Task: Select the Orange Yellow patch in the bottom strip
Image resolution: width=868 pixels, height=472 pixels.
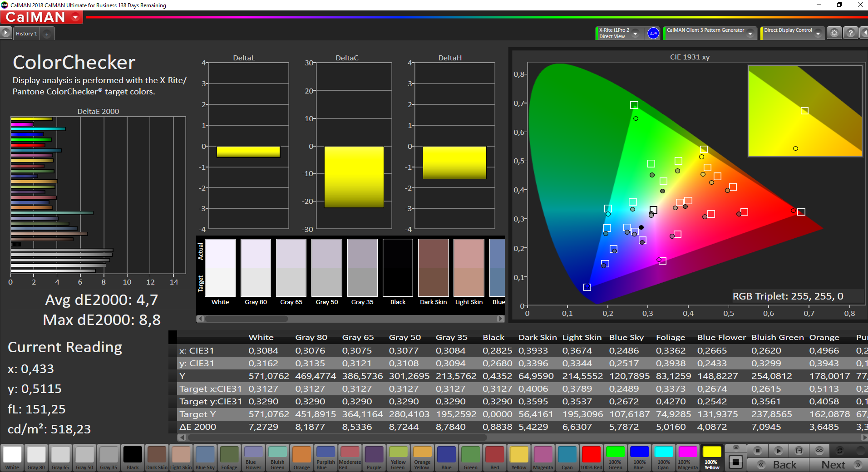Action: click(422, 458)
